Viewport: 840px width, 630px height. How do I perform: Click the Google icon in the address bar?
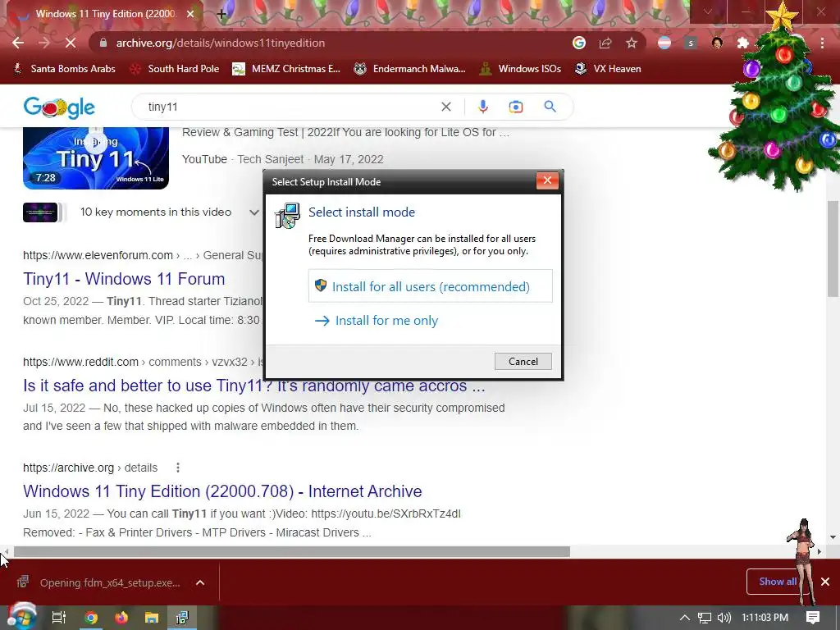tap(579, 43)
